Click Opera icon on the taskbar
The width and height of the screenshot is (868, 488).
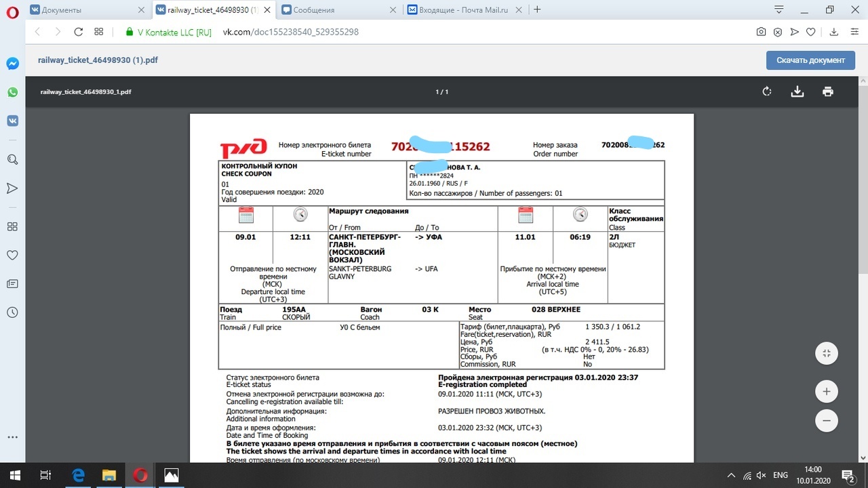point(140,475)
